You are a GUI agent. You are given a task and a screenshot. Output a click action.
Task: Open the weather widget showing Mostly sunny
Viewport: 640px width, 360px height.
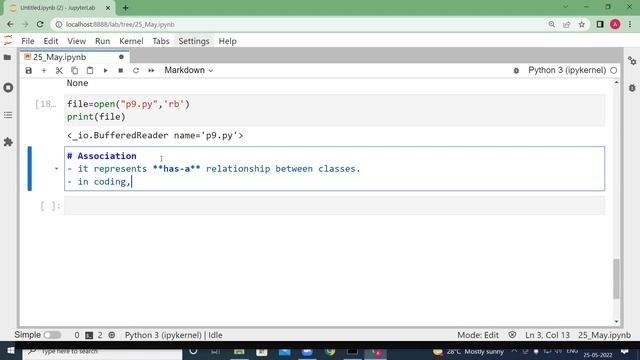[x=469, y=351]
